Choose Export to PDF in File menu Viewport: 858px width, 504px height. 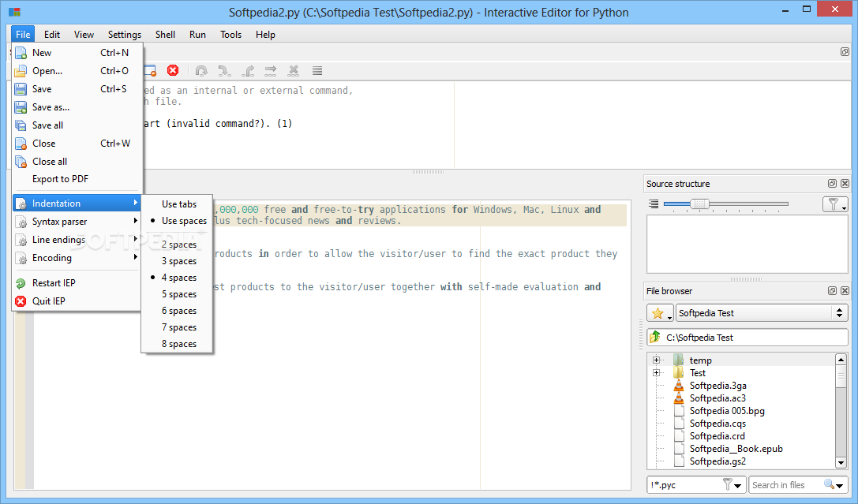[77, 179]
